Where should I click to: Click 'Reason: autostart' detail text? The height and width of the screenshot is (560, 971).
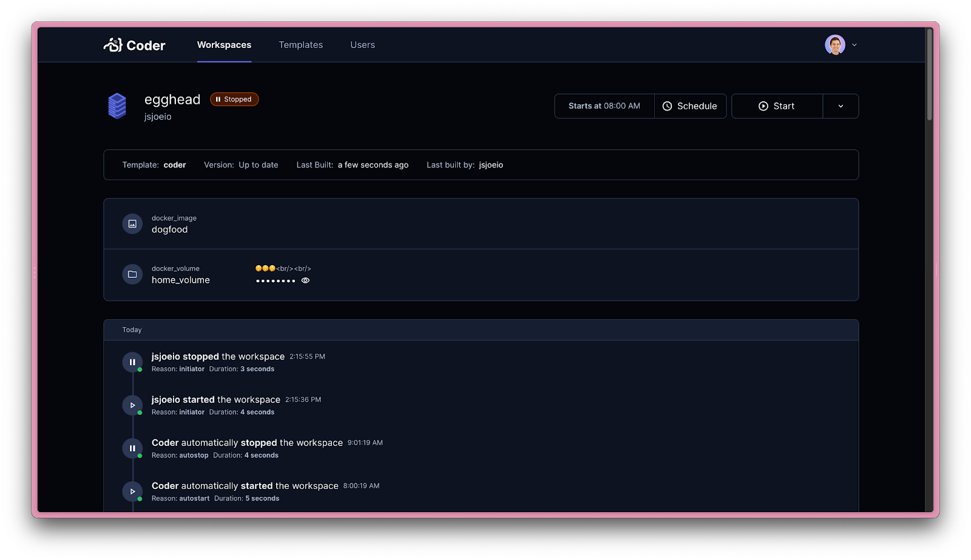pos(181,499)
